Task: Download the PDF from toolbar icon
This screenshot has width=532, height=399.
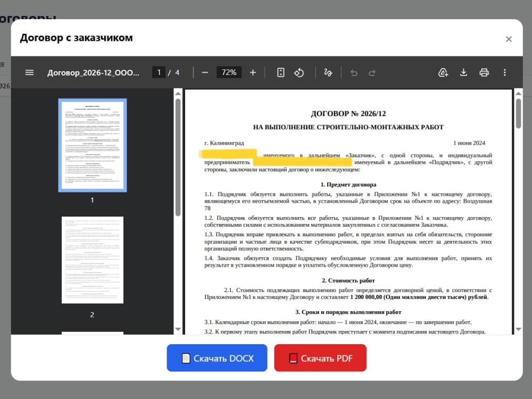Action: click(463, 72)
